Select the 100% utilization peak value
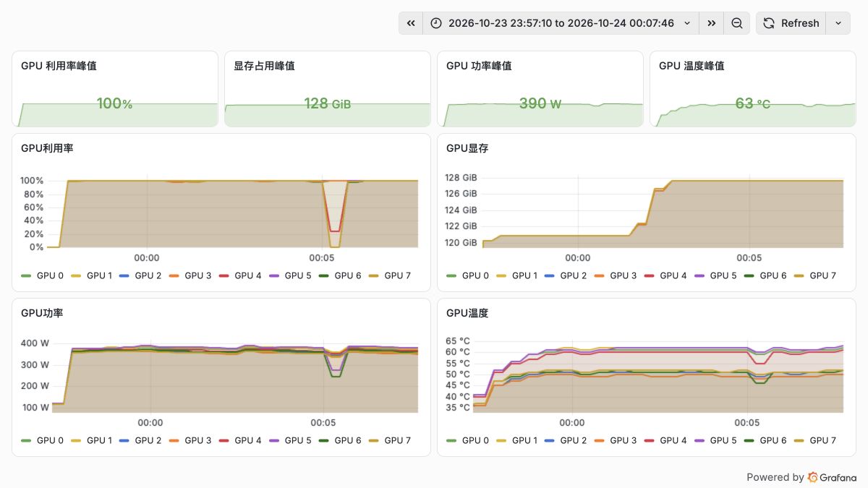 coord(114,103)
